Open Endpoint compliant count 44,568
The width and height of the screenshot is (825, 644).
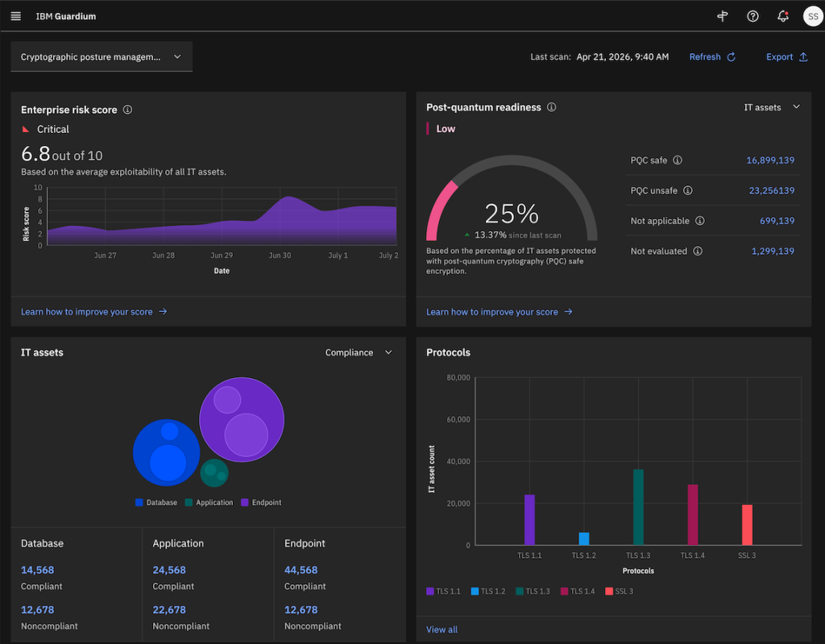(x=301, y=570)
